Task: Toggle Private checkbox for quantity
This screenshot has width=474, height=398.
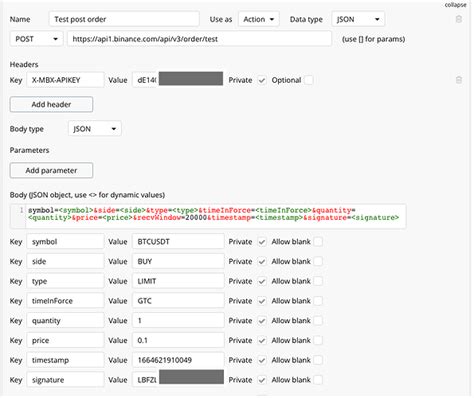Action: click(262, 321)
